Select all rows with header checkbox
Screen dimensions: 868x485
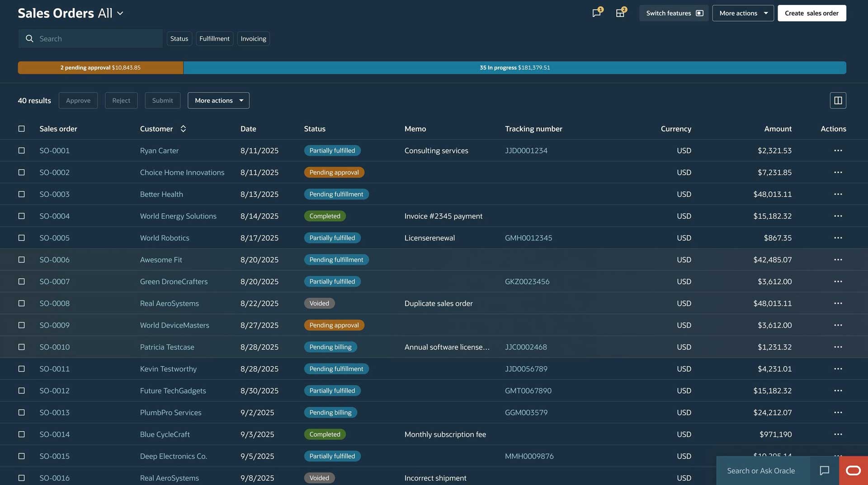[21, 129]
